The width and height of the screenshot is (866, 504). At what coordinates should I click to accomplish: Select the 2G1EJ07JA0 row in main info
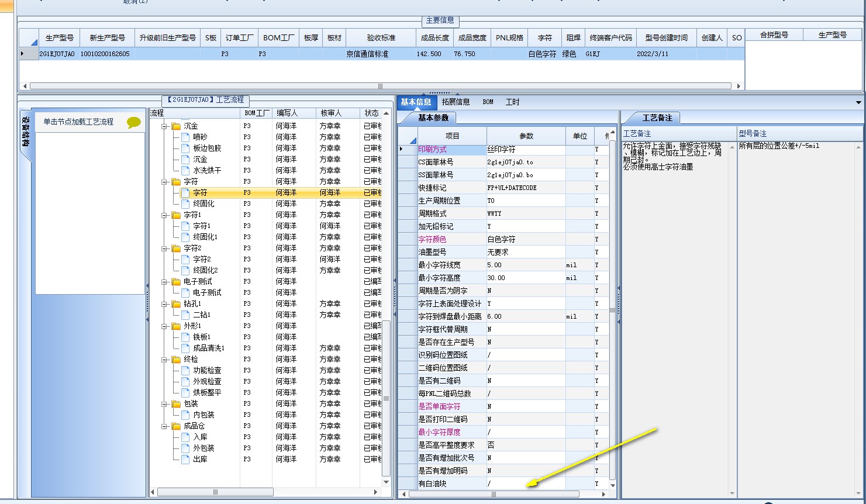click(381, 54)
